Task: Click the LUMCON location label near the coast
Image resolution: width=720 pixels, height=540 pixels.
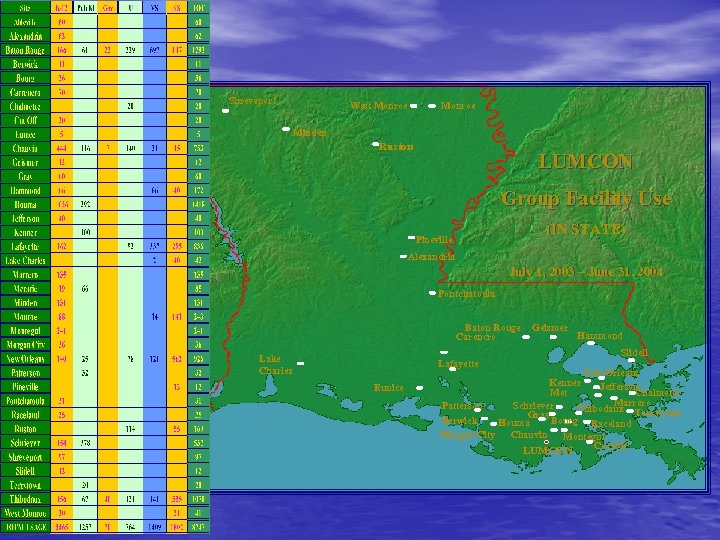Action: (548, 450)
